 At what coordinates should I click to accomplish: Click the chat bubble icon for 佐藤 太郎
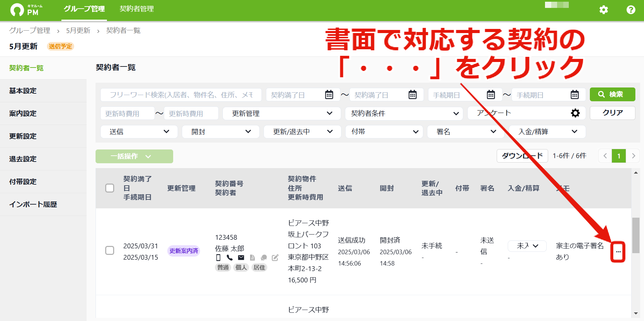(x=264, y=258)
